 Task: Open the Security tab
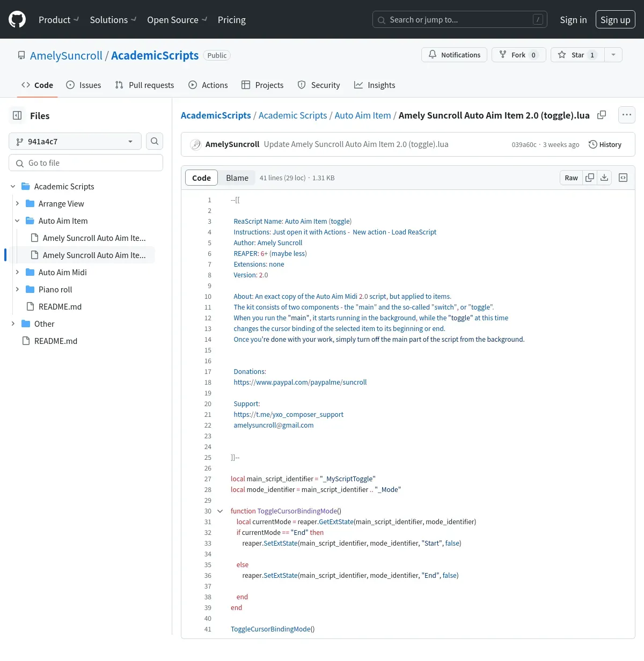[319, 85]
